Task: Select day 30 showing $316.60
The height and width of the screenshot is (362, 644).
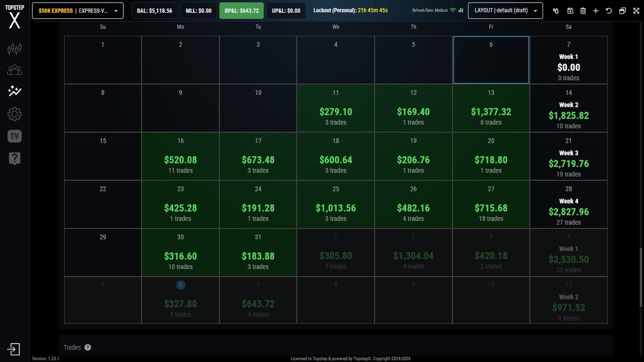Action: (180, 252)
